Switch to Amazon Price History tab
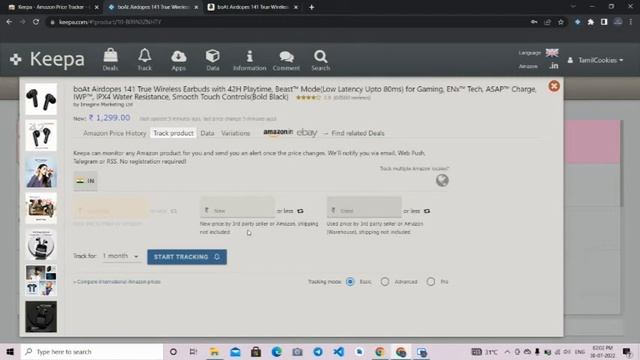The image size is (640, 360). click(x=115, y=133)
